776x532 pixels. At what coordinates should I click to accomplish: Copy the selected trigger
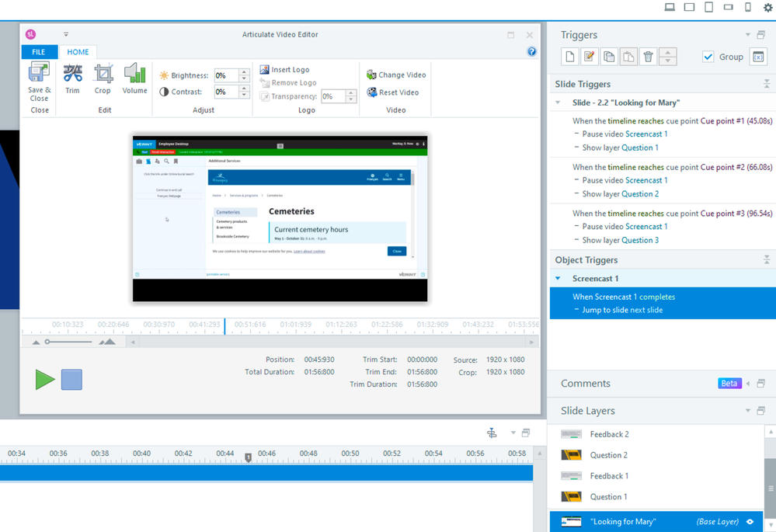[x=609, y=57]
